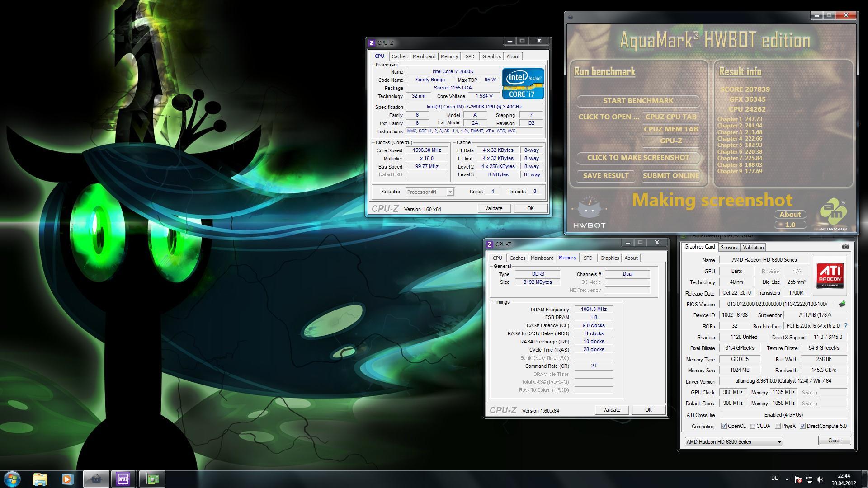Click the SCORE 207839 result text
This screenshot has width=868, height=488.
[745, 89]
